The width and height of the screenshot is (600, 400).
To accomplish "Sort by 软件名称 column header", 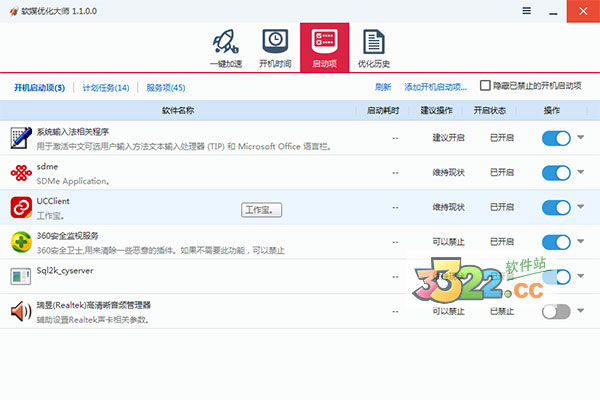I will click(x=178, y=111).
